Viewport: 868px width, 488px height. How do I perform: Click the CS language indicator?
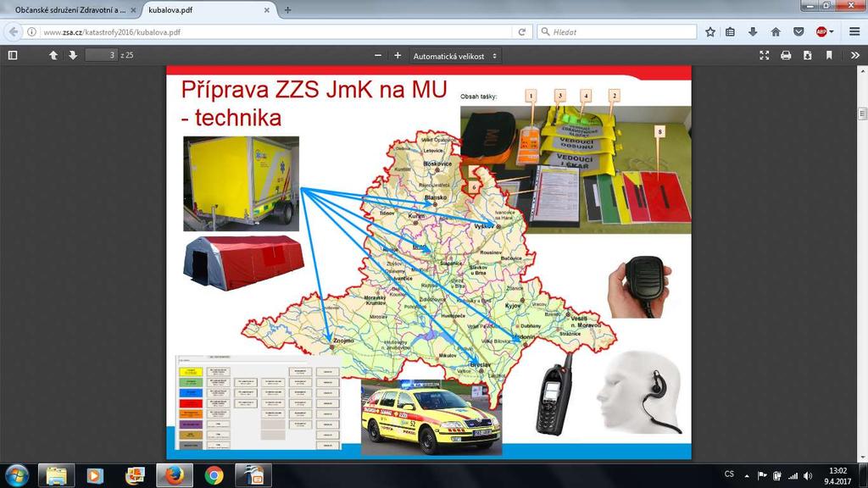tap(729, 474)
